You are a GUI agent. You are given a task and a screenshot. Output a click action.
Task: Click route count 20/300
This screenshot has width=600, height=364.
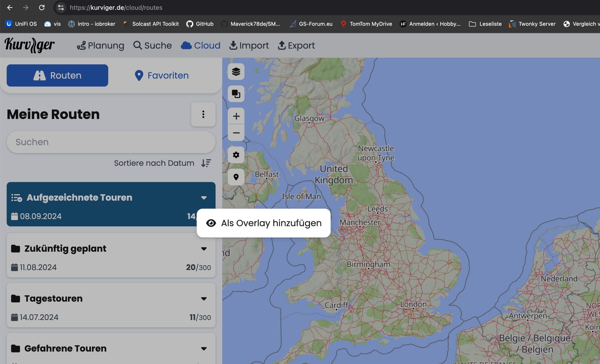click(x=198, y=267)
